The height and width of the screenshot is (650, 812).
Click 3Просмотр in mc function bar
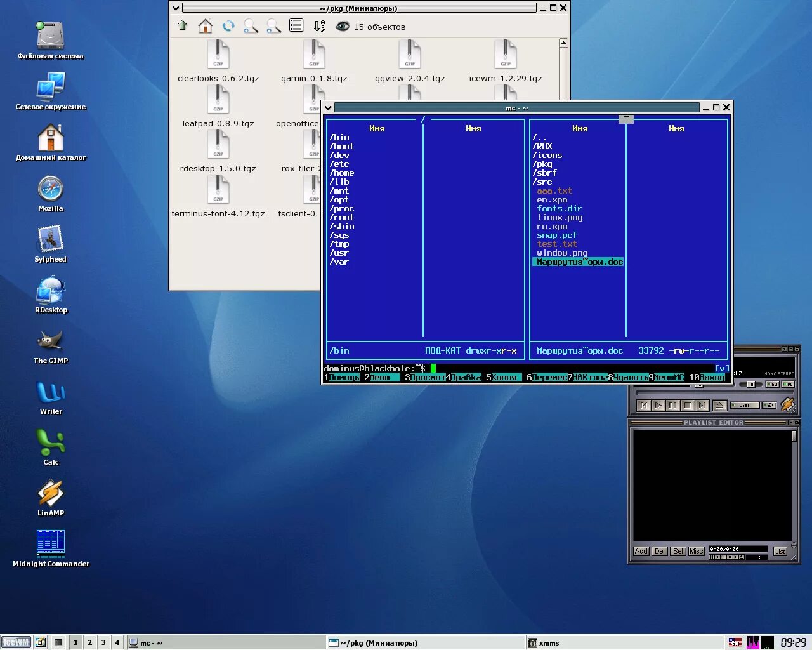tap(425, 377)
